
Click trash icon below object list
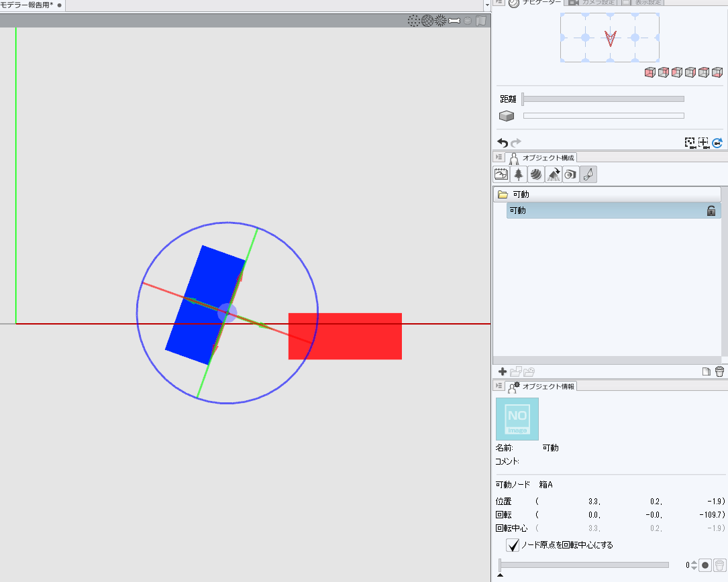[x=719, y=371]
